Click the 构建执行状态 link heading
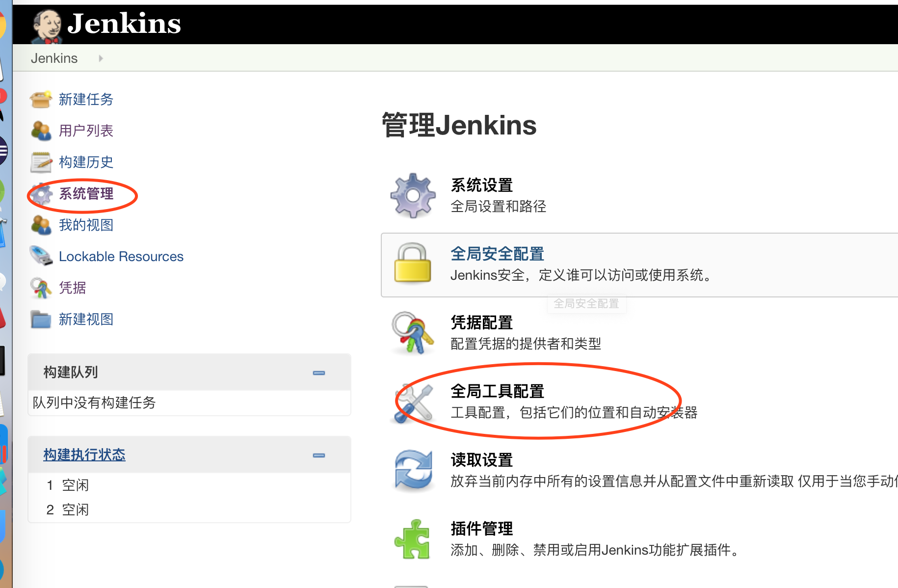Viewport: 898px width, 588px height. 84,454
